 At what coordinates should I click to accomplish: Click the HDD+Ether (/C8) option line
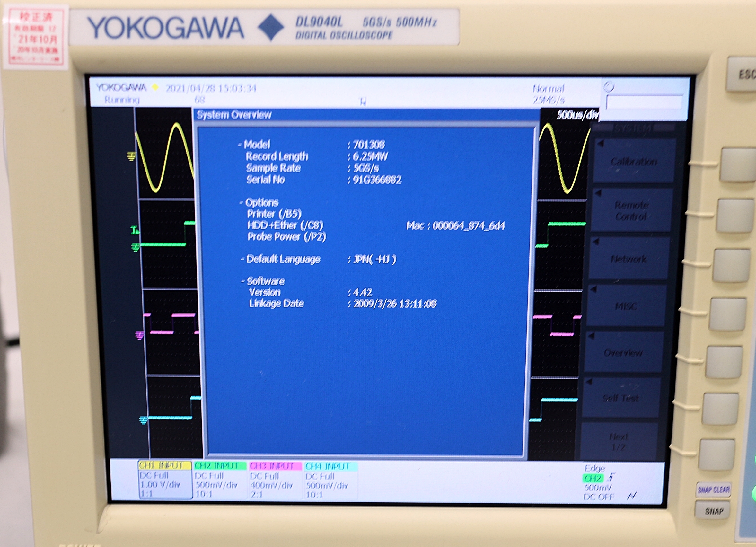click(285, 225)
